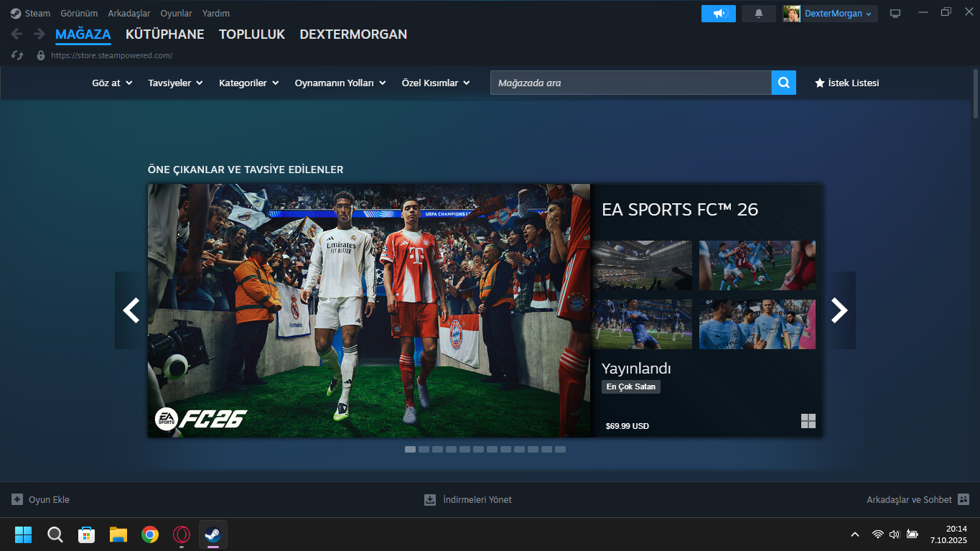The image size is (980, 551).
Task: Launch Microsoft Store from taskbar
Action: 87,534
